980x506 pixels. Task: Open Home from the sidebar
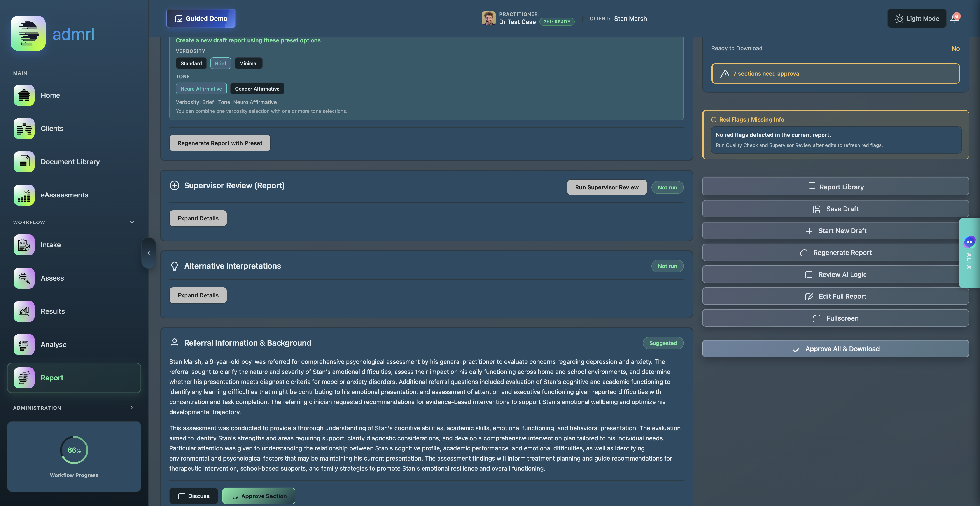(x=50, y=95)
